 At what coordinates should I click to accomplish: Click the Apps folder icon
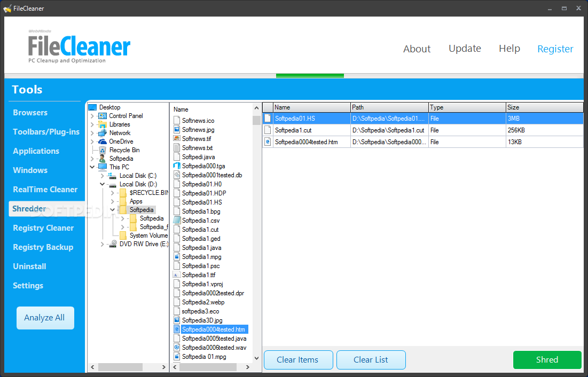123,201
